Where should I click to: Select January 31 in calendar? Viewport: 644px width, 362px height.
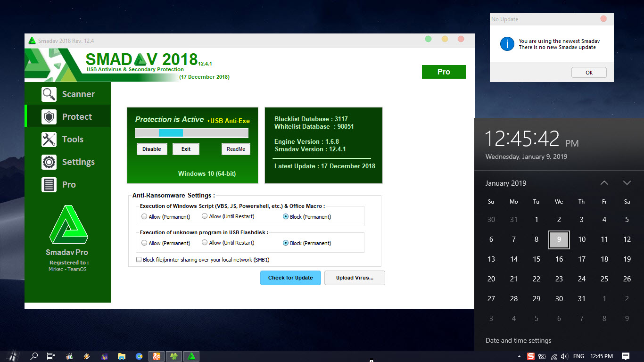pos(582,299)
